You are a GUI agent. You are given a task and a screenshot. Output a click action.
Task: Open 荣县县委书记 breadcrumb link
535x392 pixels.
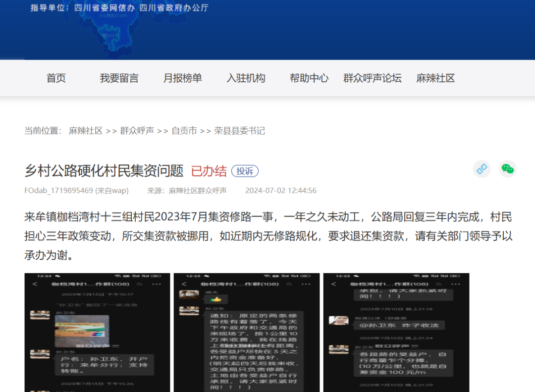[239, 131]
